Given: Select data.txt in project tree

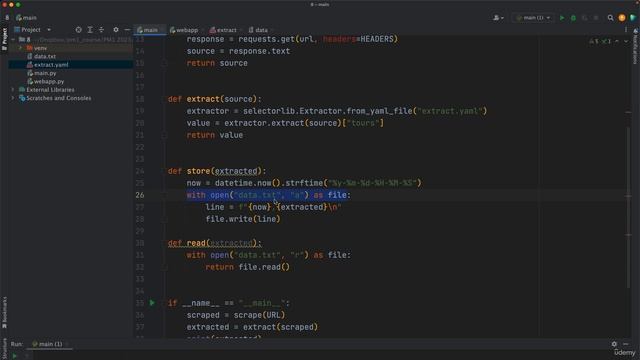Looking at the screenshot, I should tap(45, 56).
